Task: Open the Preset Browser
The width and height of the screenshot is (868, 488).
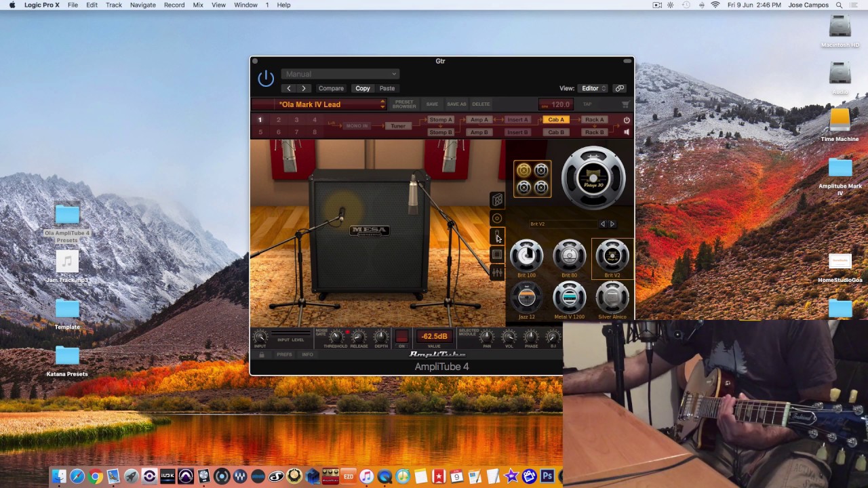Action: click(404, 104)
